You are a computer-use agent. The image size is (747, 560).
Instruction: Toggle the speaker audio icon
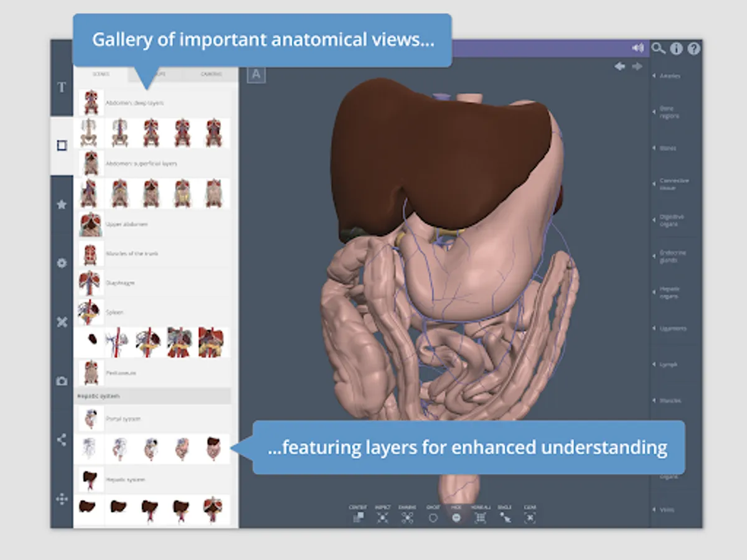(637, 49)
